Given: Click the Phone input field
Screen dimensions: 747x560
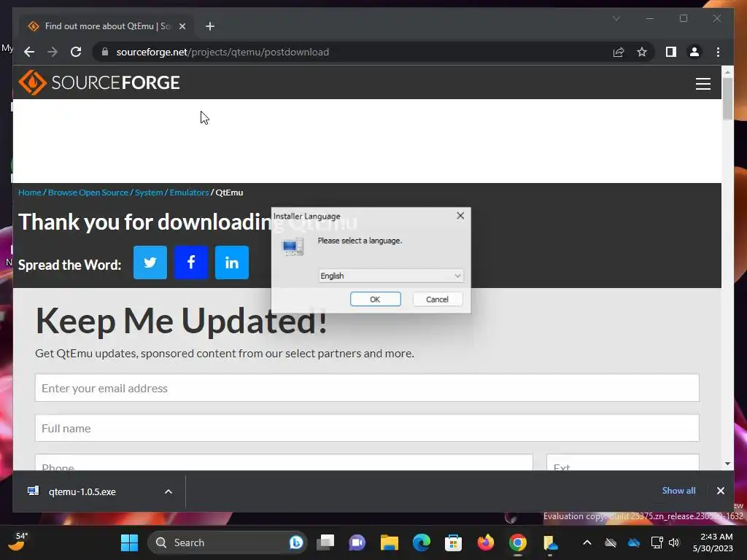Looking at the screenshot, I should pos(284,462).
